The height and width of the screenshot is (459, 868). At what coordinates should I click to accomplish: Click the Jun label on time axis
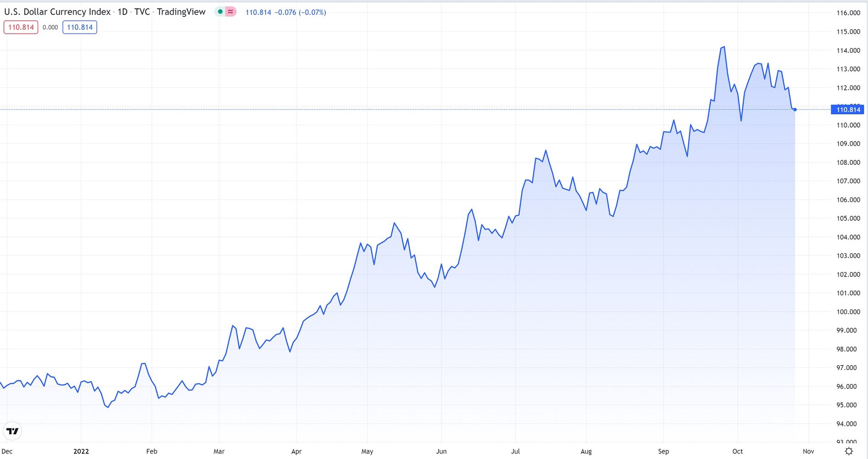[x=441, y=451]
